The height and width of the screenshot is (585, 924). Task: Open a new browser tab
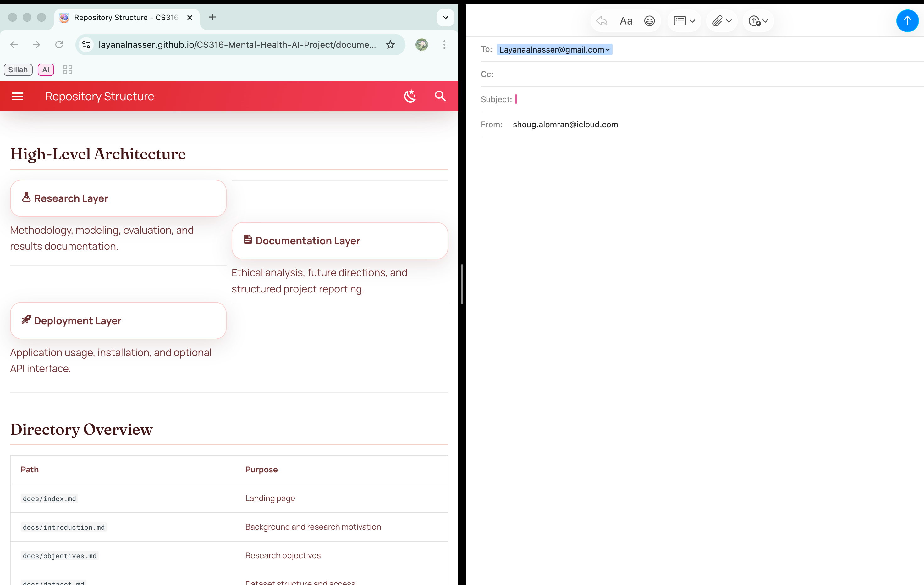[x=212, y=17]
